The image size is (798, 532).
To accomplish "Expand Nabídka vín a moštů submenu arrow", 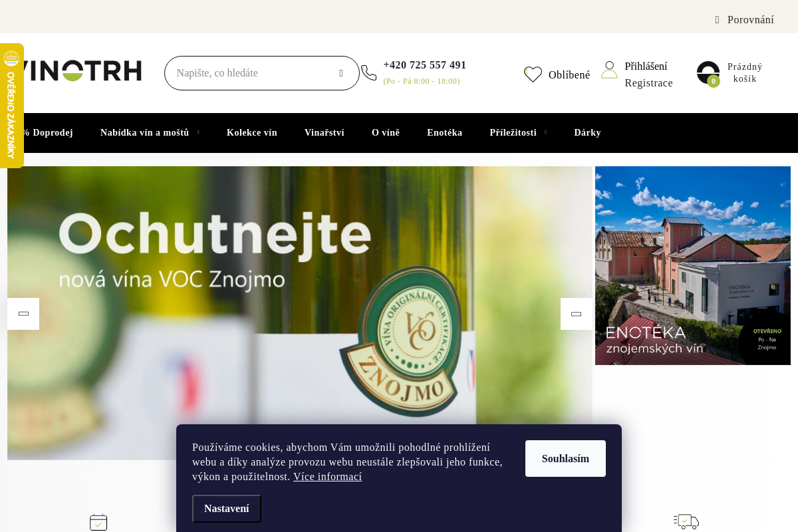I will click(198, 132).
